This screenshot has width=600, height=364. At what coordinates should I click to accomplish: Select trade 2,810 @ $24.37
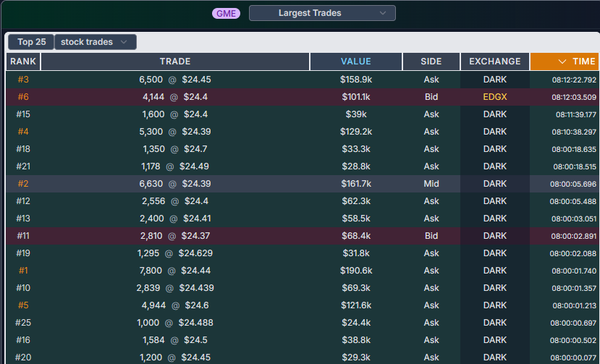coord(175,236)
